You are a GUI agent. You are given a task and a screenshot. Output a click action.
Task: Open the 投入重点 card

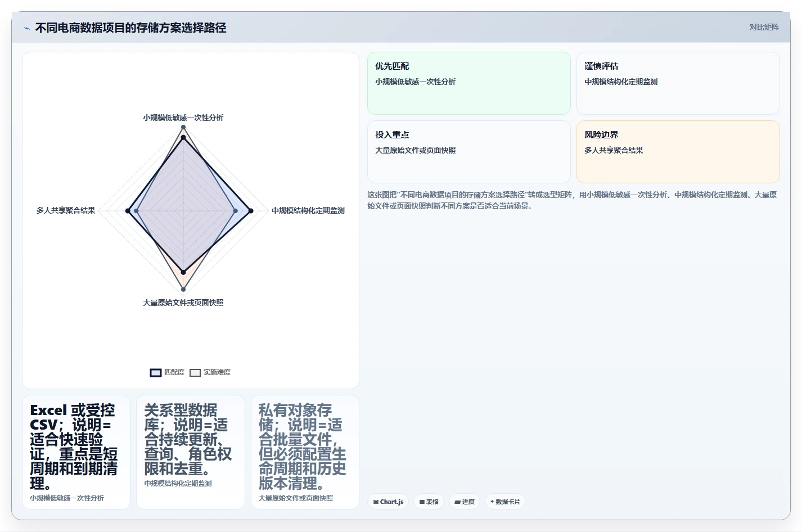pos(469,152)
